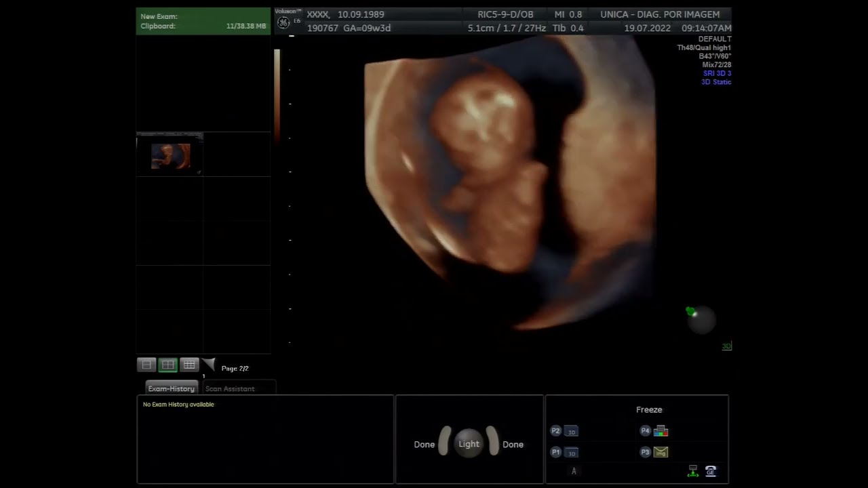Click the P4 color printer icon
Viewport: 868px width, 488px height.
[x=660, y=431]
